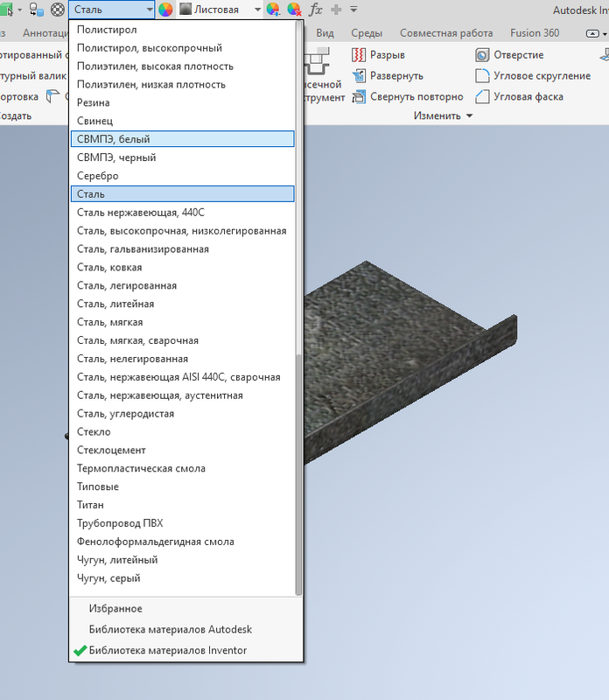Click the Угловое скругление icon

click(482, 76)
